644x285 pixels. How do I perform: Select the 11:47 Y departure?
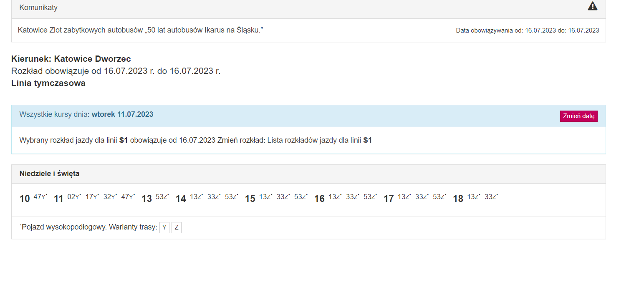(128, 197)
